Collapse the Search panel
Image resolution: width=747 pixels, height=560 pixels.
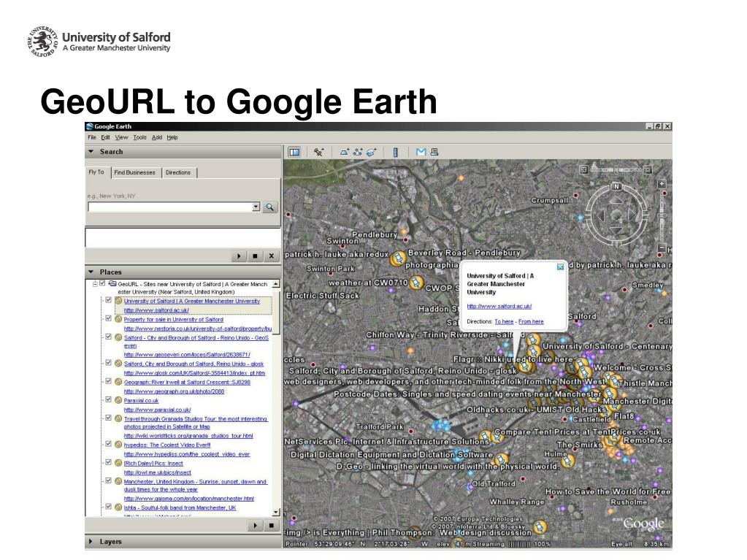tap(91, 151)
